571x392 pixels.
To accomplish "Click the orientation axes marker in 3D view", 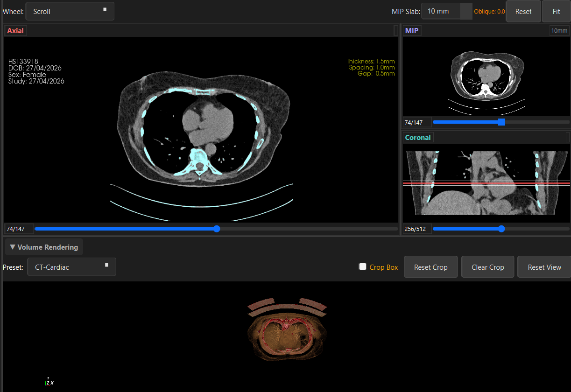I will 49,381.
